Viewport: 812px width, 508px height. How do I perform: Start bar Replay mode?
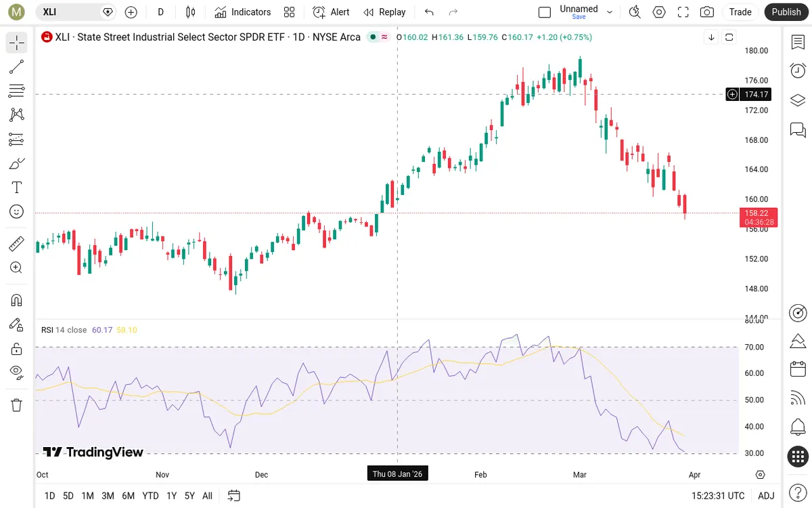pyautogui.click(x=384, y=12)
